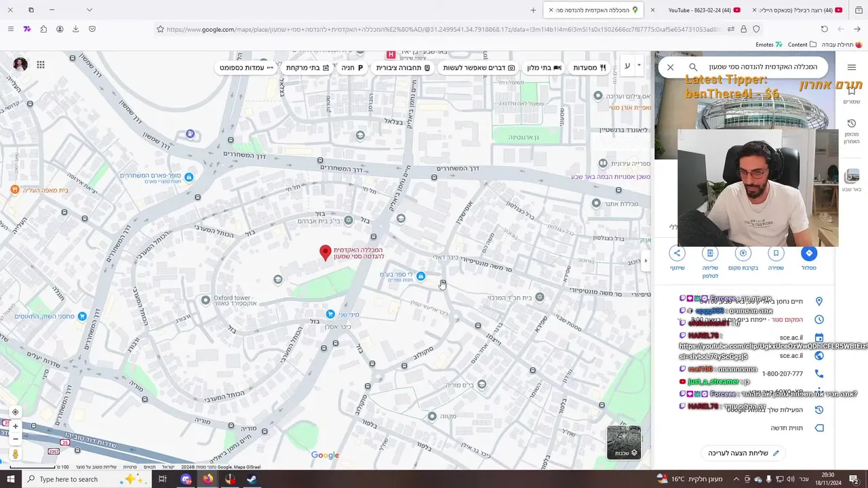The image size is (868, 488).
Task: Open the list all tabs dropdown
Action: tap(89, 10)
